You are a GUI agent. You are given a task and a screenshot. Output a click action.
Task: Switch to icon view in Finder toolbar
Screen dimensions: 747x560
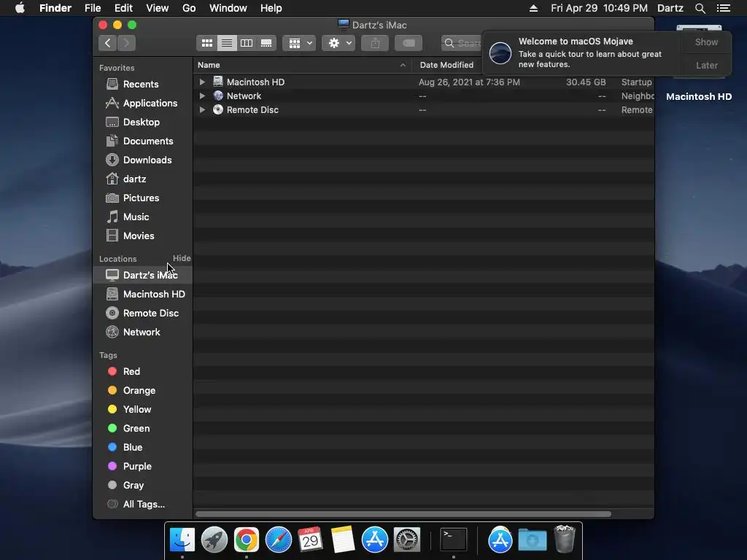pyautogui.click(x=206, y=43)
